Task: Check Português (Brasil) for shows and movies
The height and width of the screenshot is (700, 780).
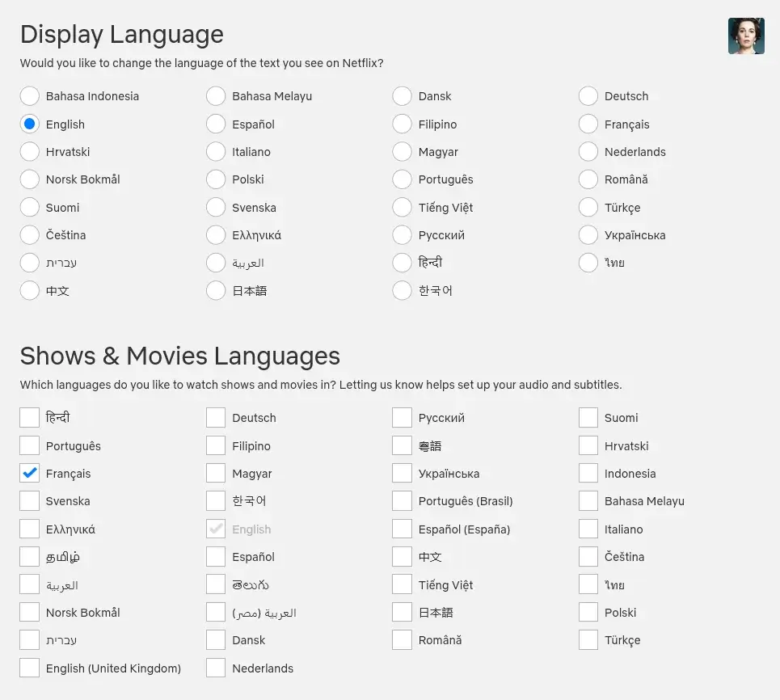Action: coord(402,500)
